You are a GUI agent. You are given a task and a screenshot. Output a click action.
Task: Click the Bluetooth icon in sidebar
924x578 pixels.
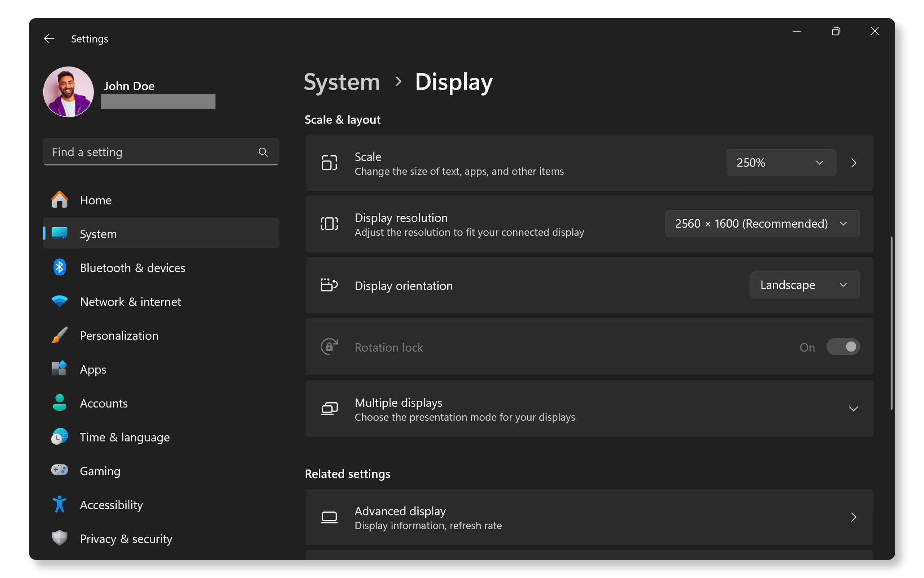pyautogui.click(x=60, y=267)
